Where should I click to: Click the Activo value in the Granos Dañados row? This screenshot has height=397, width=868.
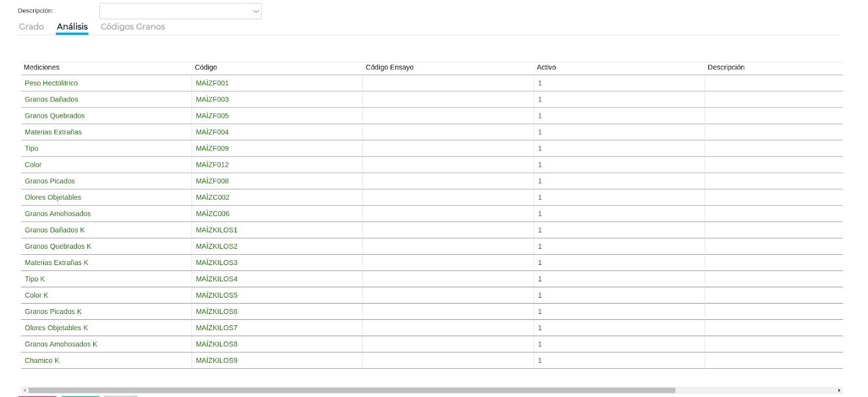540,99
